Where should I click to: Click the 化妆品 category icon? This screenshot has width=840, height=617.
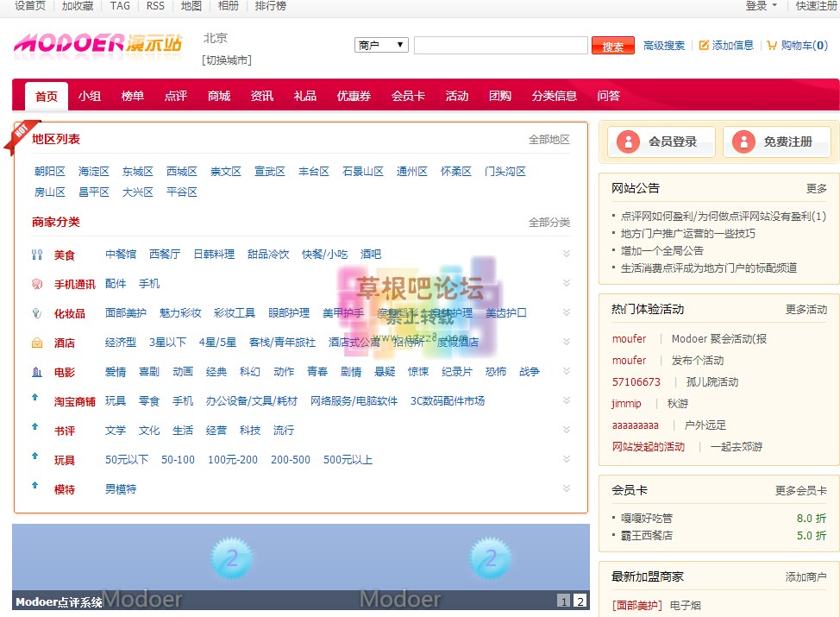pos(36,313)
